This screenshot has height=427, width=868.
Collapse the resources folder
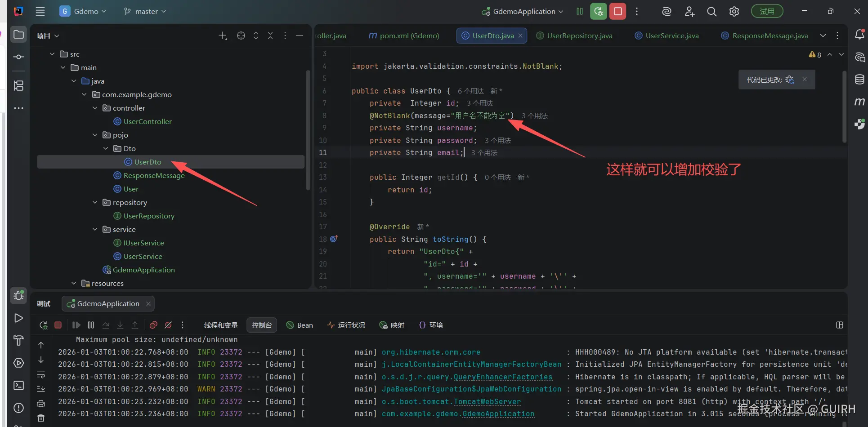point(74,283)
